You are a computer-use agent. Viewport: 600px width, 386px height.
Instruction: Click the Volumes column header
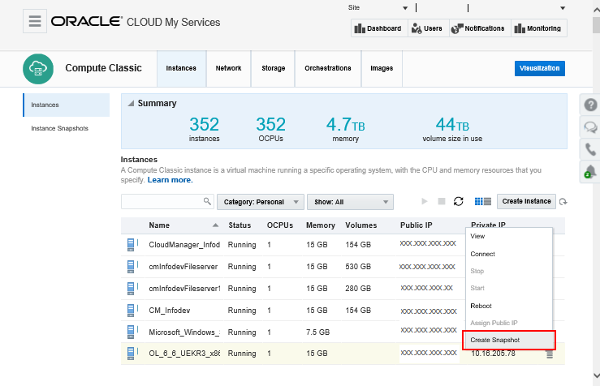click(361, 225)
